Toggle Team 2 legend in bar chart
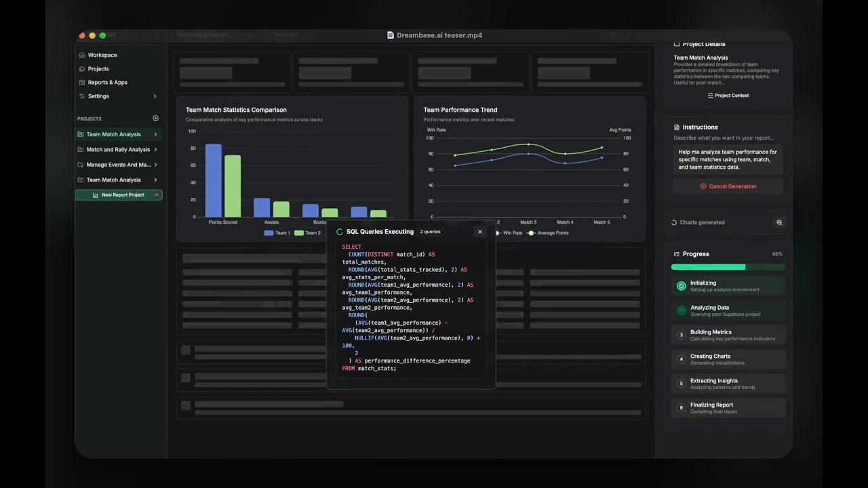 [307, 233]
